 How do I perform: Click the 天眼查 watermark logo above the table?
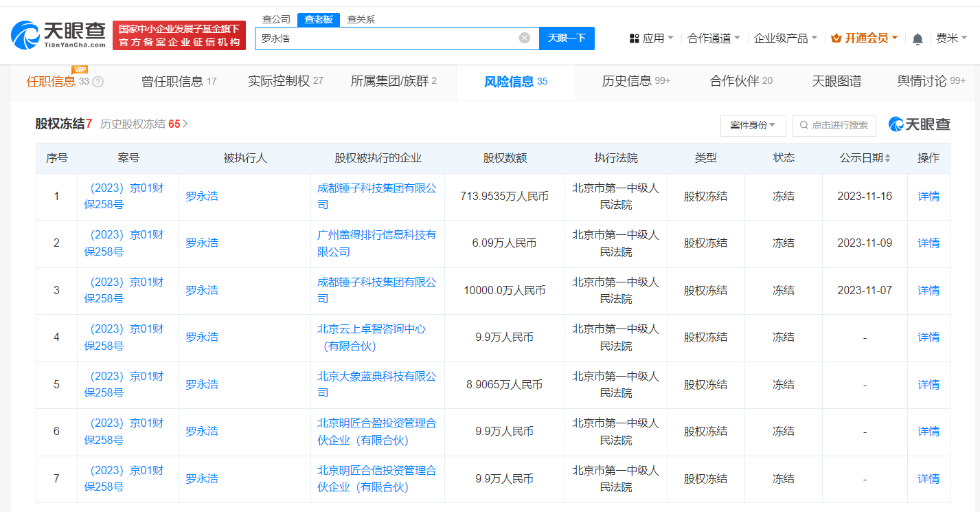tap(920, 124)
